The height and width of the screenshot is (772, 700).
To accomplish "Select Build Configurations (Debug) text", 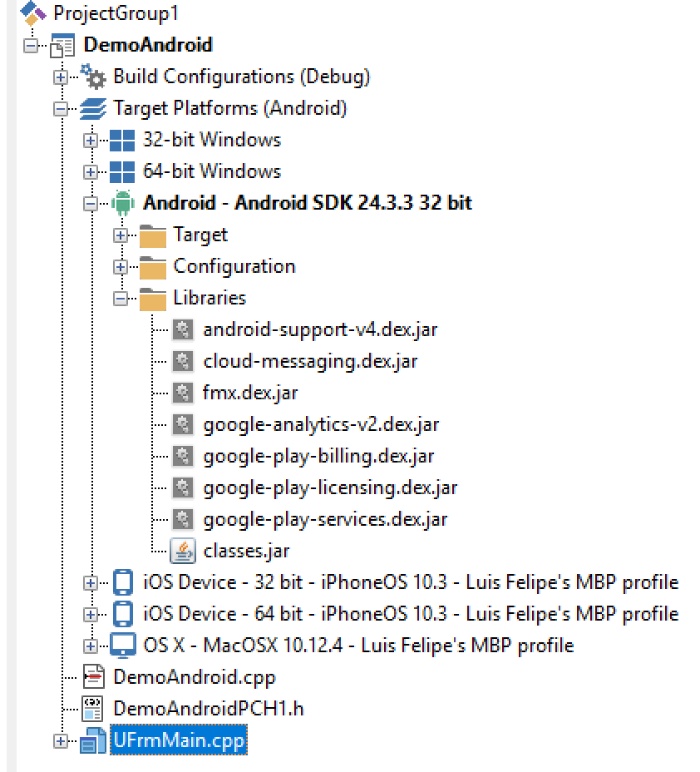I will coord(242,77).
